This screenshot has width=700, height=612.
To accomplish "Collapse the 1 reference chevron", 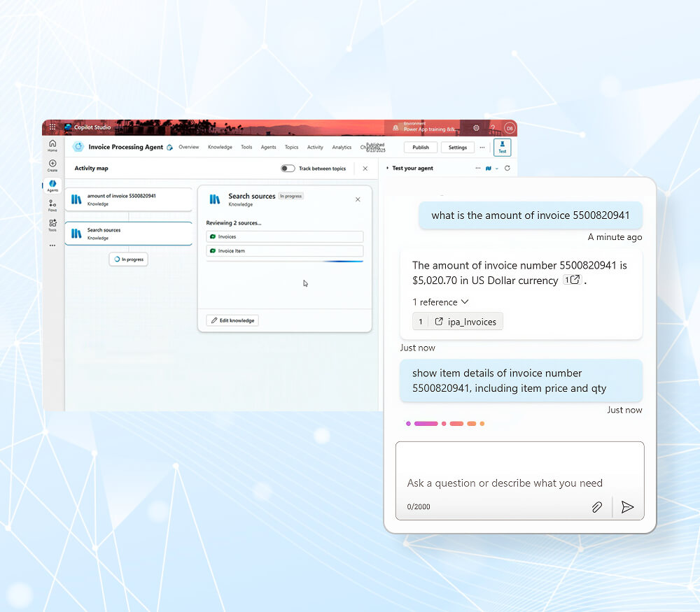I will click(464, 302).
